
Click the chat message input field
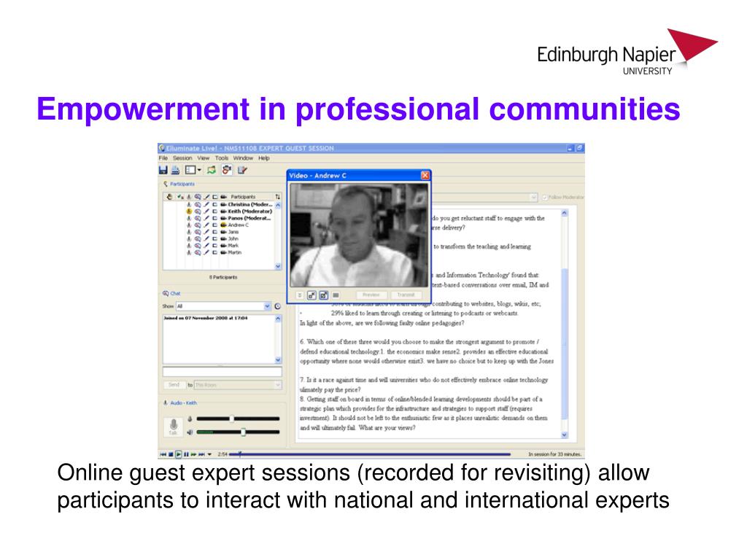click(x=222, y=371)
